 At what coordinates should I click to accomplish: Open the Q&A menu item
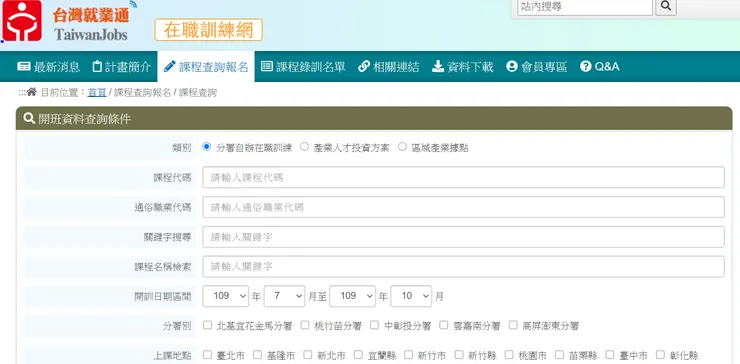click(600, 67)
